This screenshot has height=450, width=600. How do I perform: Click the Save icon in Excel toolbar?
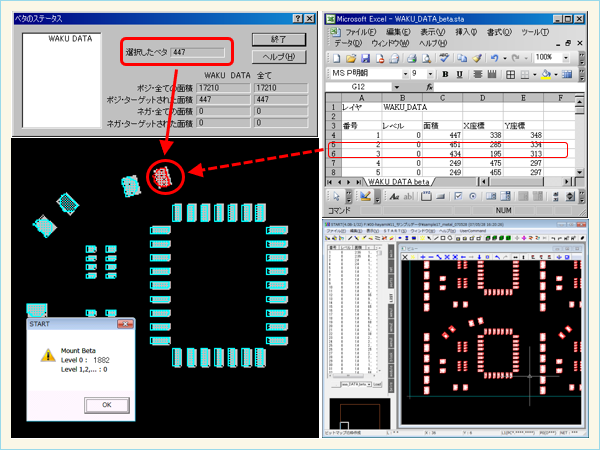click(x=368, y=58)
